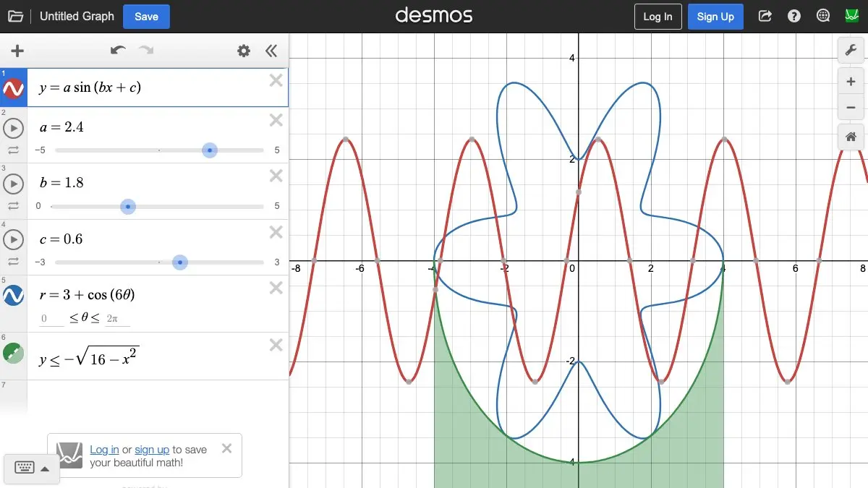The image size is (868, 488).
Task: Click the c slider maximum value 3
Action: click(x=277, y=262)
